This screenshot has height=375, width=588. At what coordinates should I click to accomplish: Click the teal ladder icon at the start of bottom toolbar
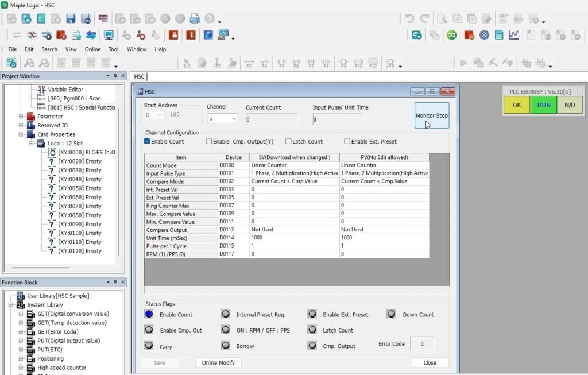pos(11,63)
